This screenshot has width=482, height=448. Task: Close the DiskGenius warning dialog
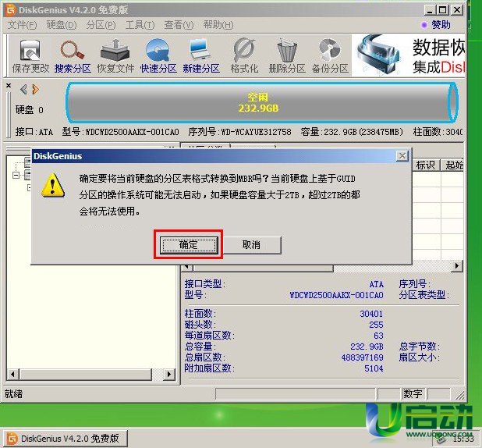(x=402, y=156)
